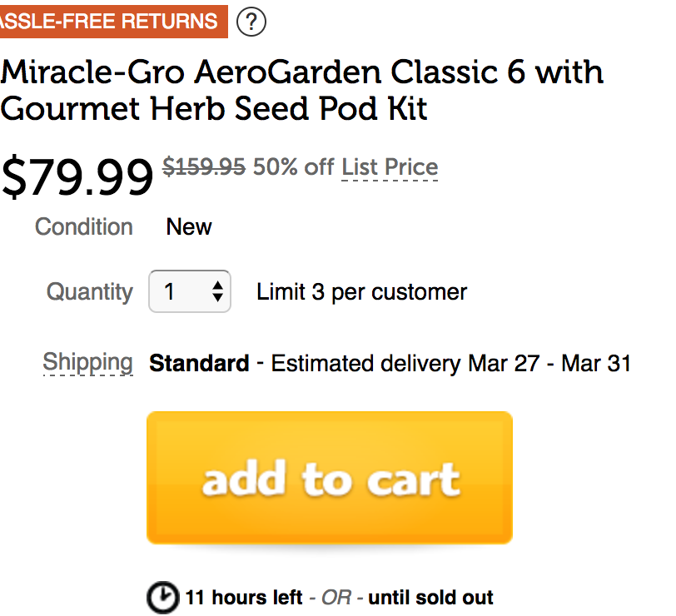Image resolution: width=676 pixels, height=616 pixels.
Task: Click the Condition label
Action: (x=84, y=226)
